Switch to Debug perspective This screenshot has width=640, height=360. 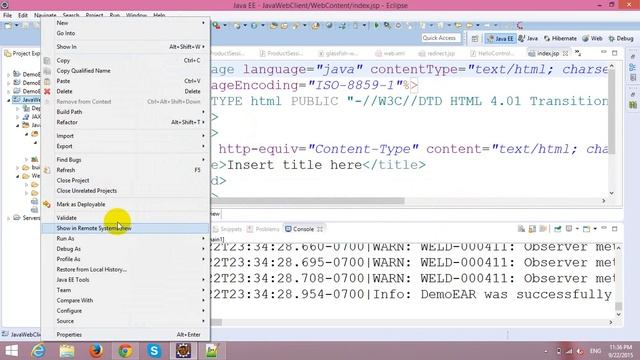(621, 38)
